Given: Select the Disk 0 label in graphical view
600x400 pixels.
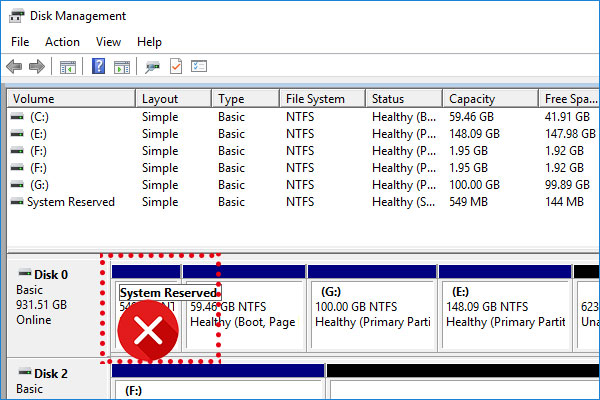Looking at the screenshot, I should (51, 274).
